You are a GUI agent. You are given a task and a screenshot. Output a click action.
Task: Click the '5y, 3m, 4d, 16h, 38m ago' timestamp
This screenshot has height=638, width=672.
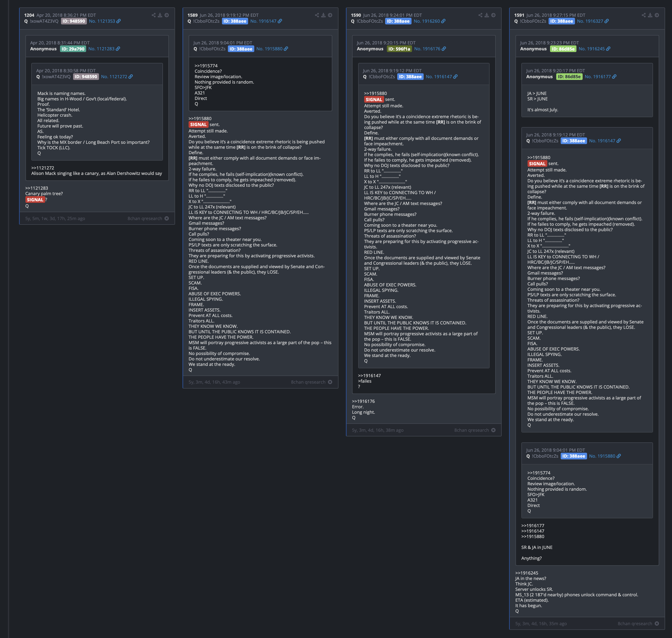point(378,430)
